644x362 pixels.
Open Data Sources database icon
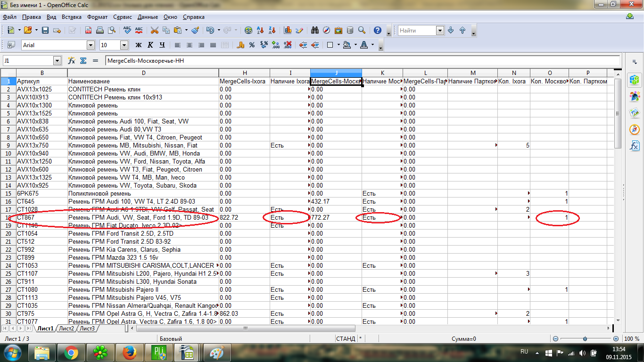click(350, 30)
